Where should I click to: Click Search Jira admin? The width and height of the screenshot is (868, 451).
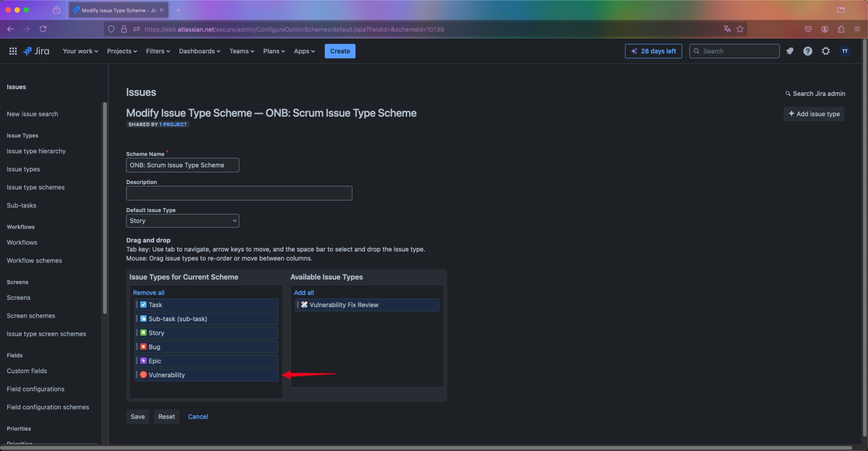pos(815,94)
